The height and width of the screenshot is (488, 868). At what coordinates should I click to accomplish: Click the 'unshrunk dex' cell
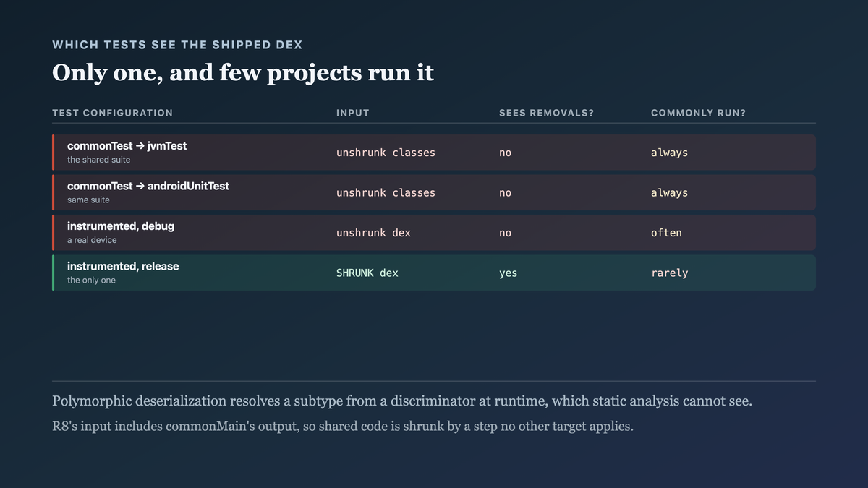[x=373, y=233]
